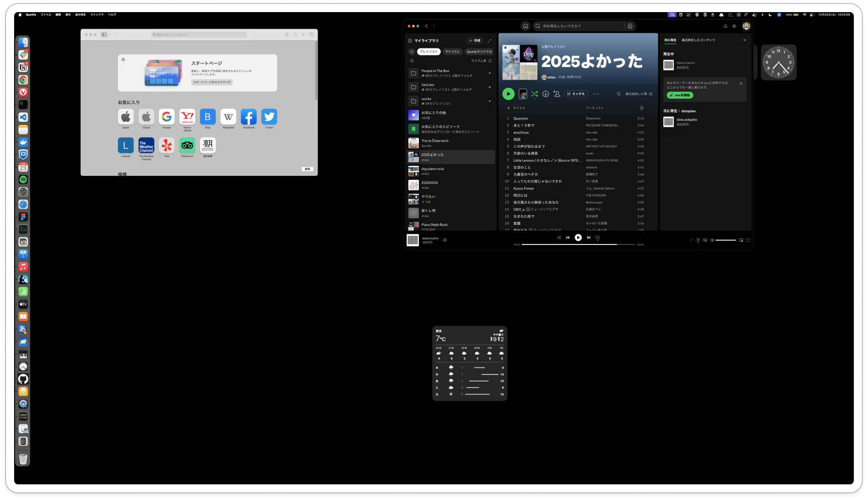Seek within the Spotify playback progress bar
This screenshot has width=868, height=501.
click(x=578, y=244)
